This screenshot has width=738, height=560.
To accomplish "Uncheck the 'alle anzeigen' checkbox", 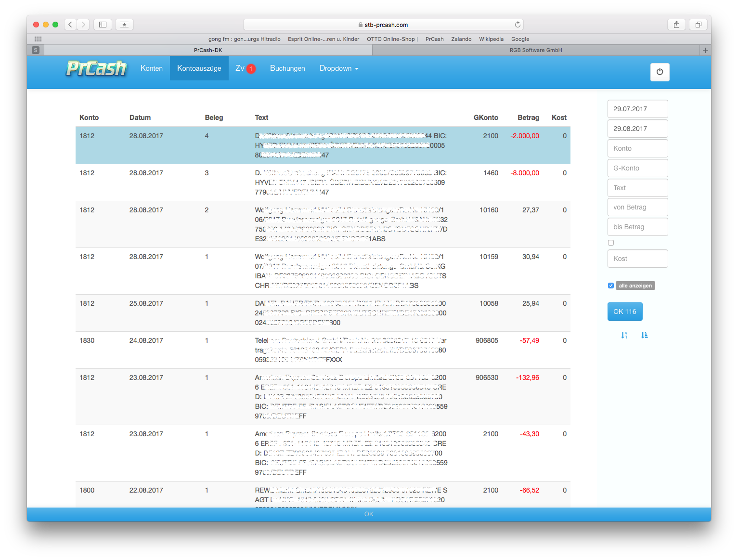I will 611,286.
